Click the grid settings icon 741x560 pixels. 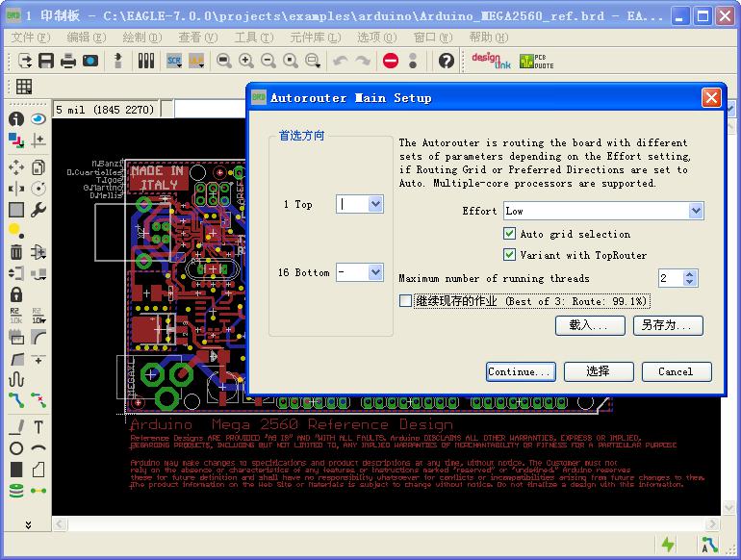tap(24, 87)
